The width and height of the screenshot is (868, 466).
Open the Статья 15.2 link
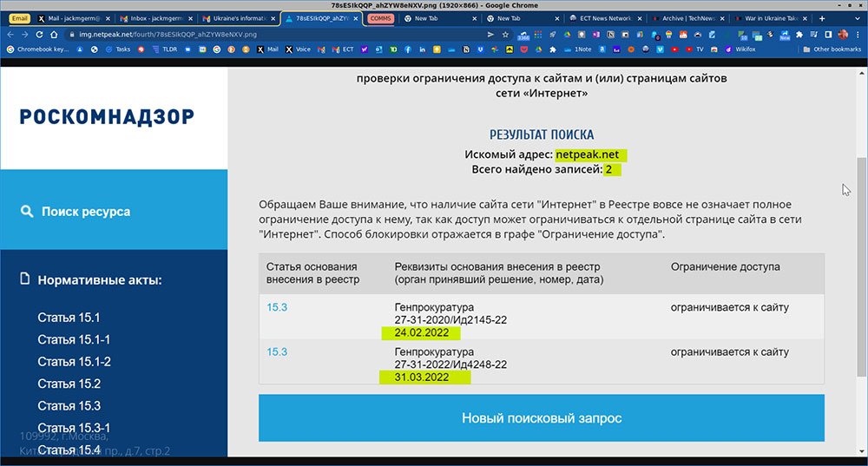(69, 384)
